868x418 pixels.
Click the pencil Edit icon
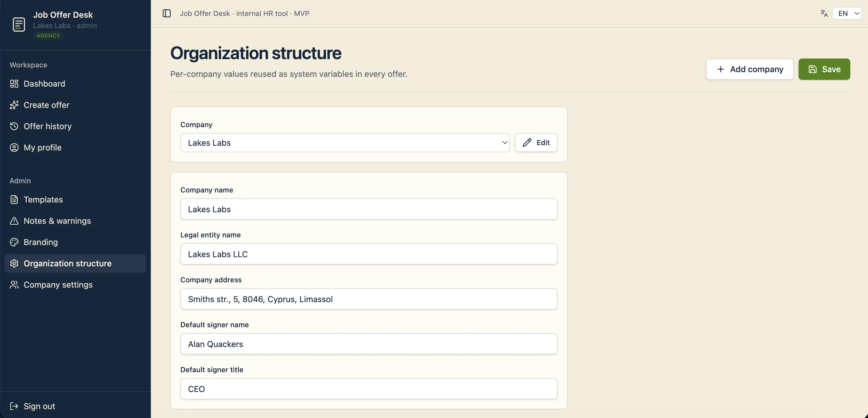point(527,142)
